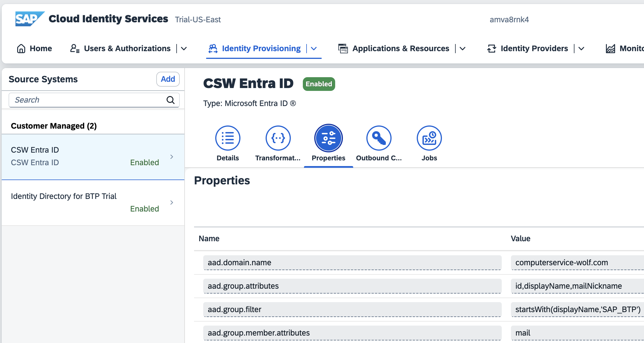Click the aad.group.filter name field
Screen dimensions: 644x343
pos(352,310)
